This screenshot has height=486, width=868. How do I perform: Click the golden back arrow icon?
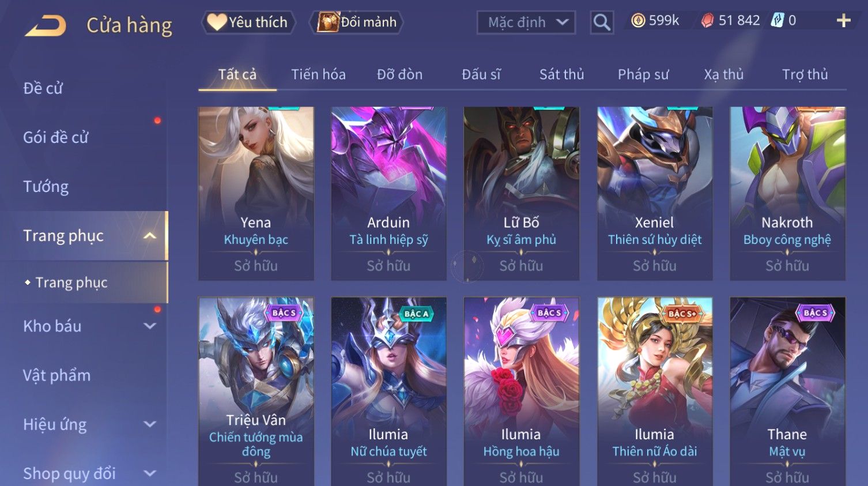(x=46, y=25)
